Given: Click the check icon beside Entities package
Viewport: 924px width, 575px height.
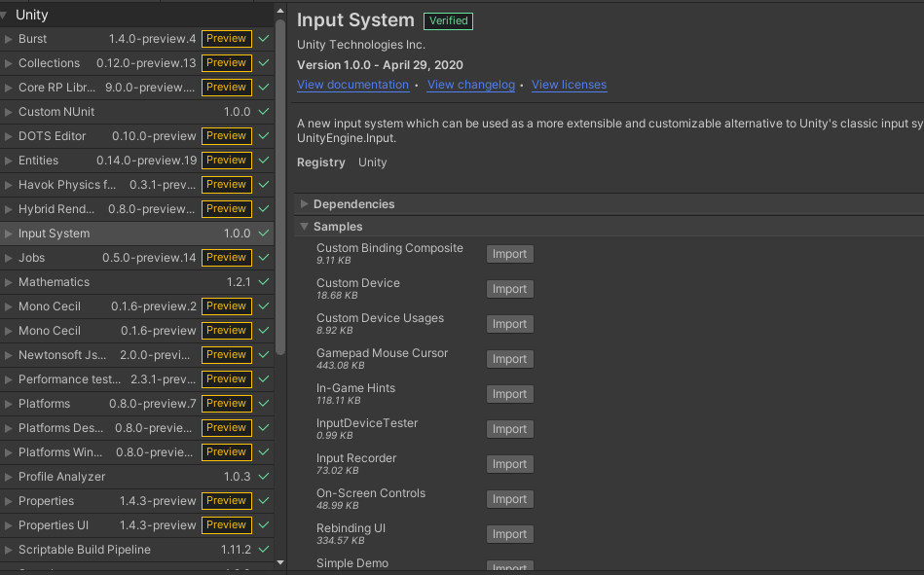Looking at the screenshot, I should pyautogui.click(x=262, y=160).
